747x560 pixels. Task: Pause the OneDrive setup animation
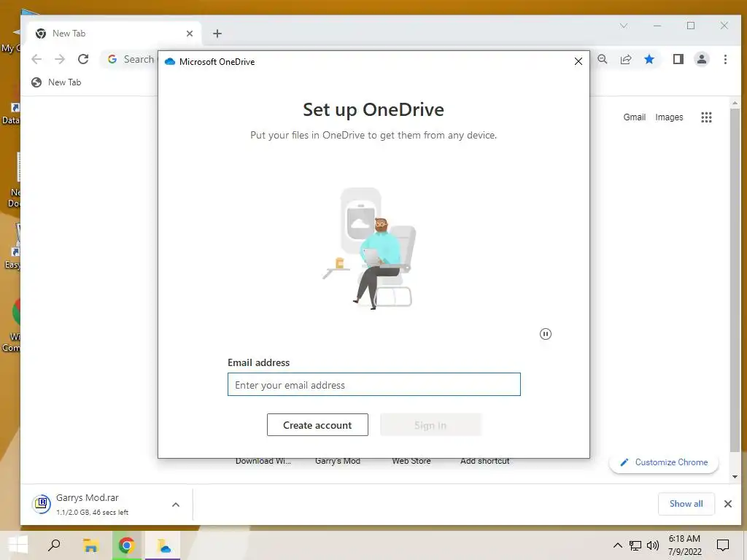click(546, 334)
